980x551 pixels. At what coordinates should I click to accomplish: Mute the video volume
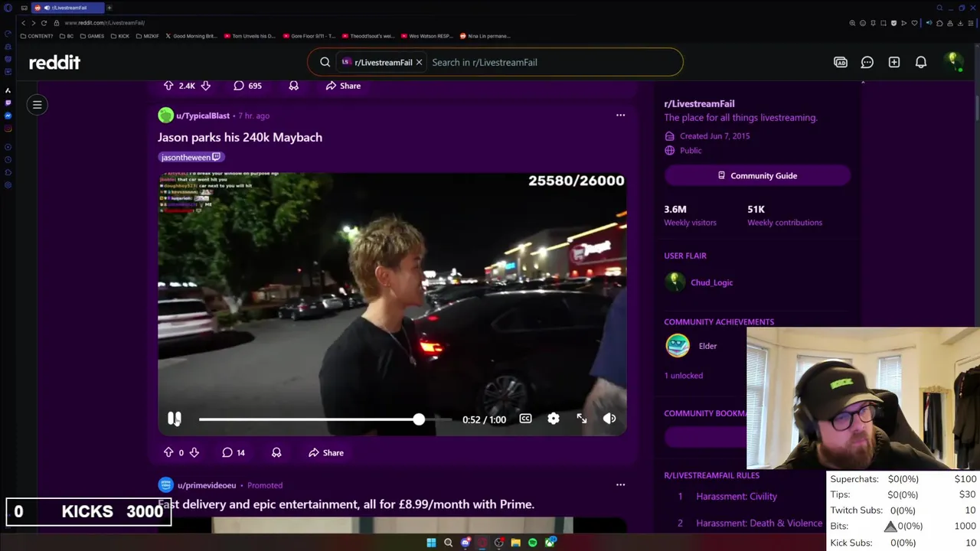[609, 419]
